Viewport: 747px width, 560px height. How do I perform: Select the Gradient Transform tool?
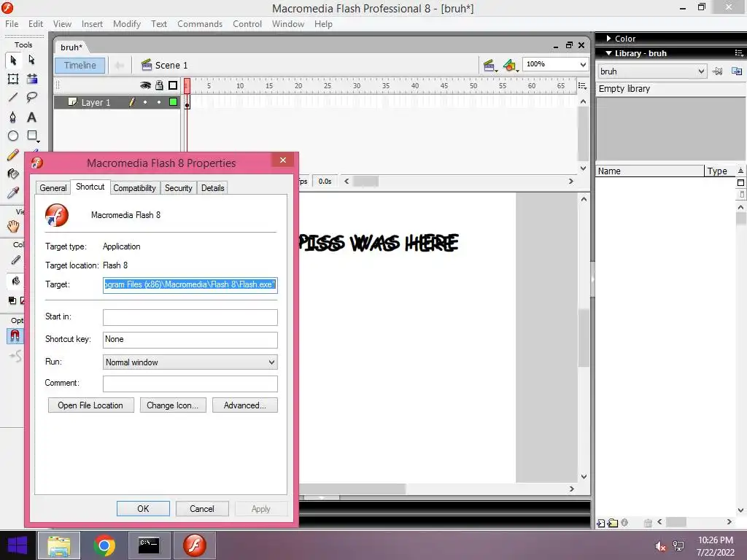[x=32, y=79]
